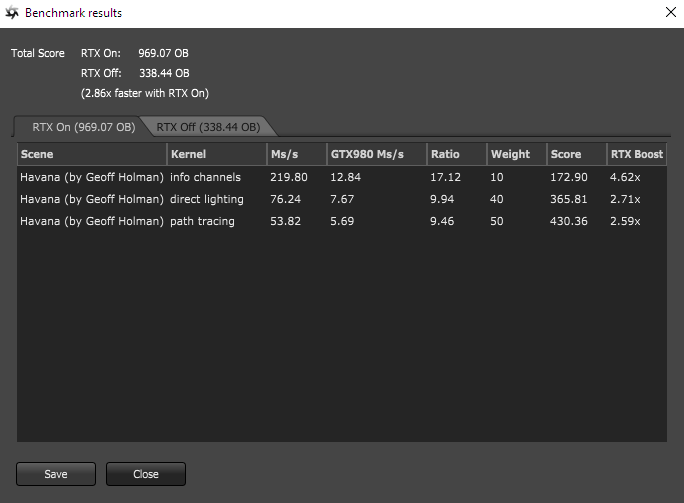Sort by the Scene column header
This screenshot has width=684, height=503.
tap(92, 154)
